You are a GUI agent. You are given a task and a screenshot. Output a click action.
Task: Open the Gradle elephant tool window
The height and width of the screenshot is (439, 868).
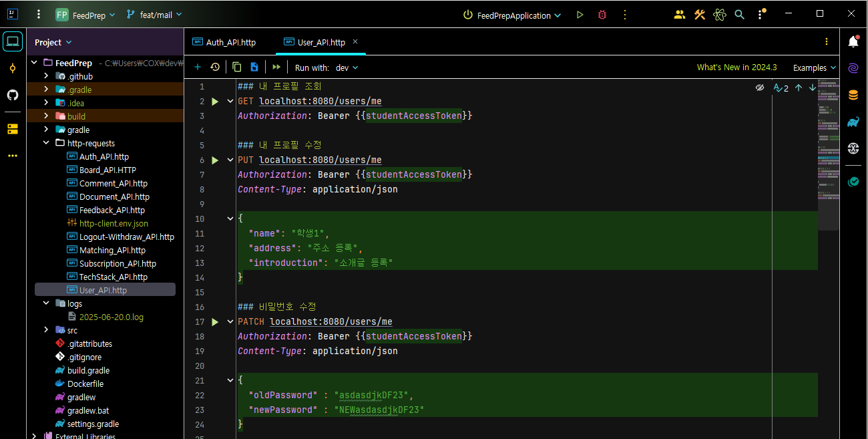(853, 122)
